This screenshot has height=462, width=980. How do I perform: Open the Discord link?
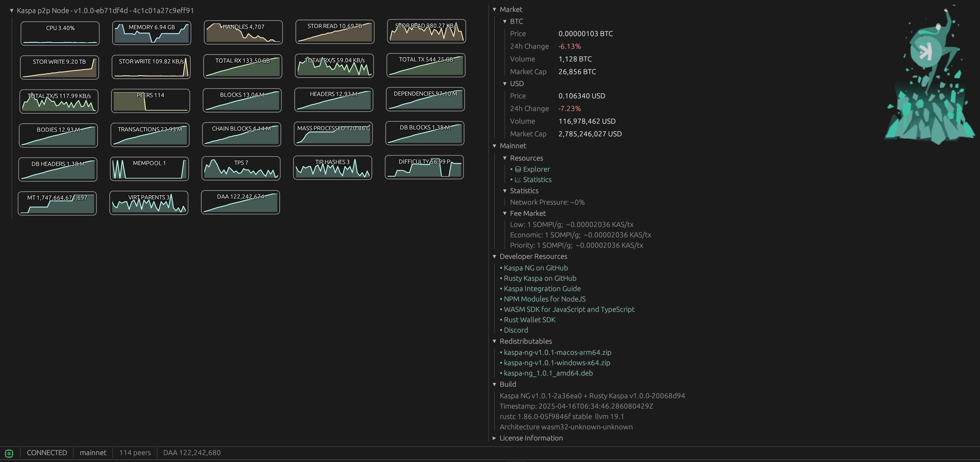tap(516, 330)
